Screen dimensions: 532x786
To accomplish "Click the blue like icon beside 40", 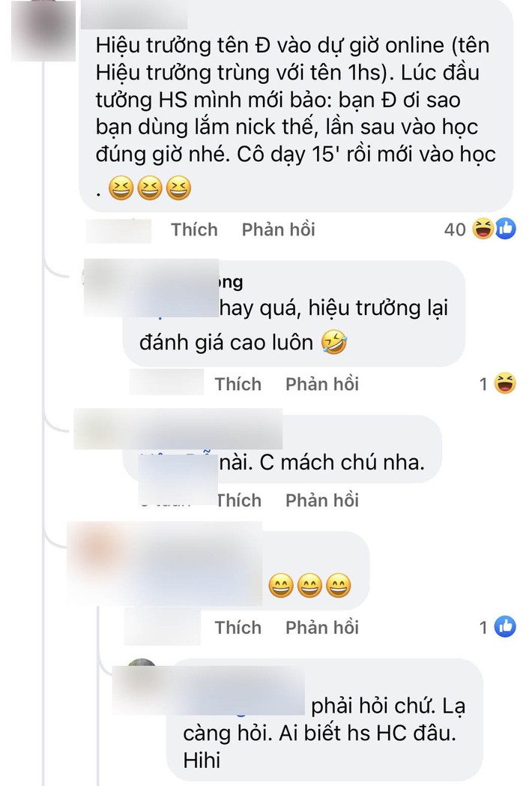I will pyautogui.click(x=506, y=229).
